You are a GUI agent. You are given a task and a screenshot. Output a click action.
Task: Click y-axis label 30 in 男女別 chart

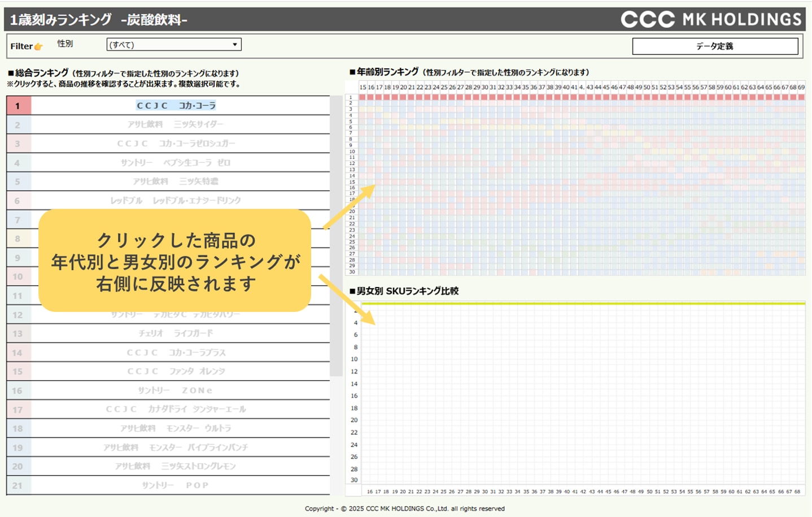tap(354, 480)
